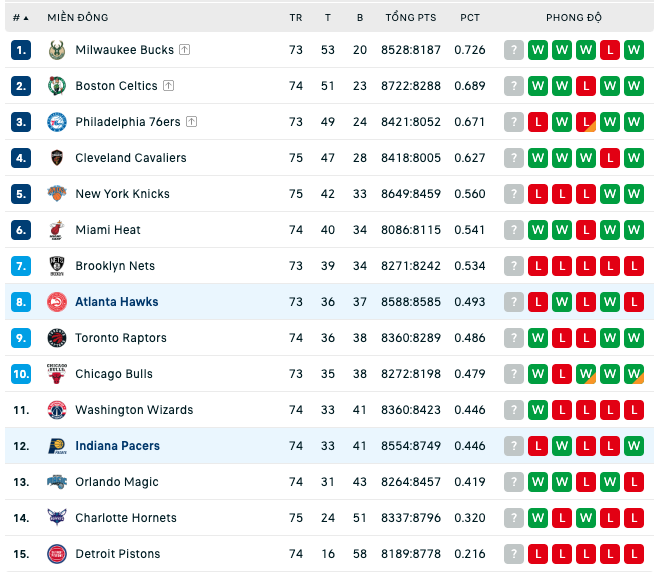Click the Toronto Raptors logo

57,338
